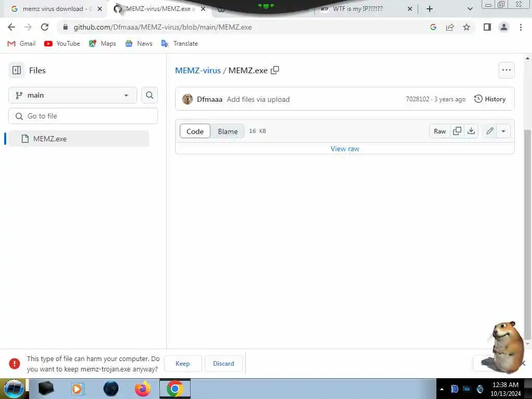Open the Gmail bookmark

(21, 44)
